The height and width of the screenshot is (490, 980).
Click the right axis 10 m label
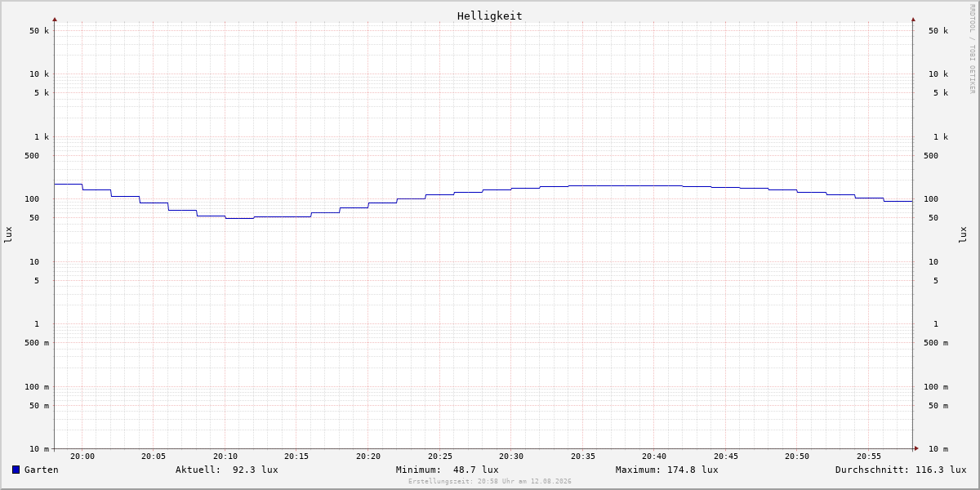click(x=938, y=449)
